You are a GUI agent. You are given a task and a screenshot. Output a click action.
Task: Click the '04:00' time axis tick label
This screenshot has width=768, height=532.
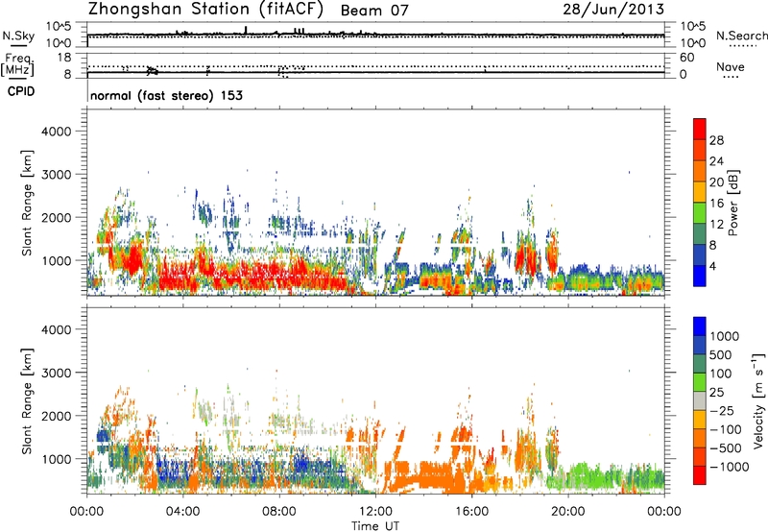[x=182, y=512]
